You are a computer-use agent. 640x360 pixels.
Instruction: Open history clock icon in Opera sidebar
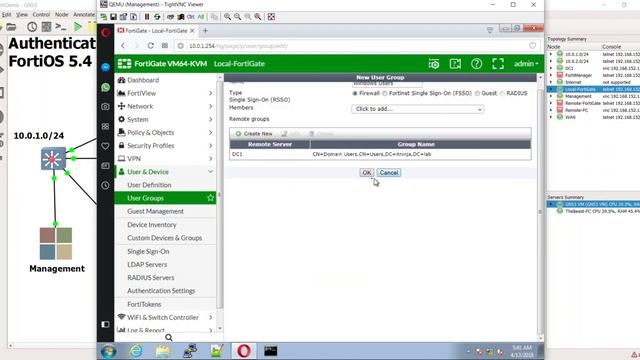[x=105, y=185]
